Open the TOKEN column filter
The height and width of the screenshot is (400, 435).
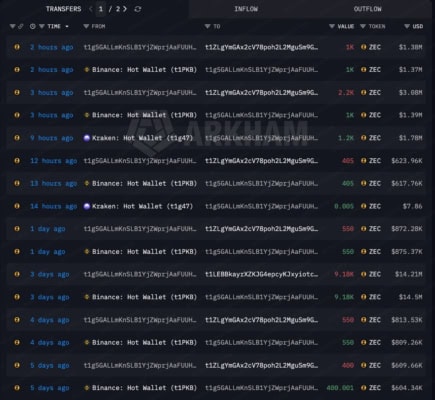[363, 26]
